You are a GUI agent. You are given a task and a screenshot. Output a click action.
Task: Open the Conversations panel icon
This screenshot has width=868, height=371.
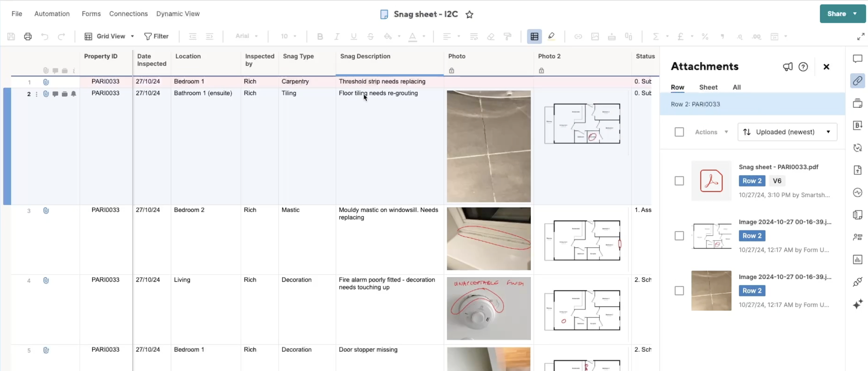[x=858, y=58]
